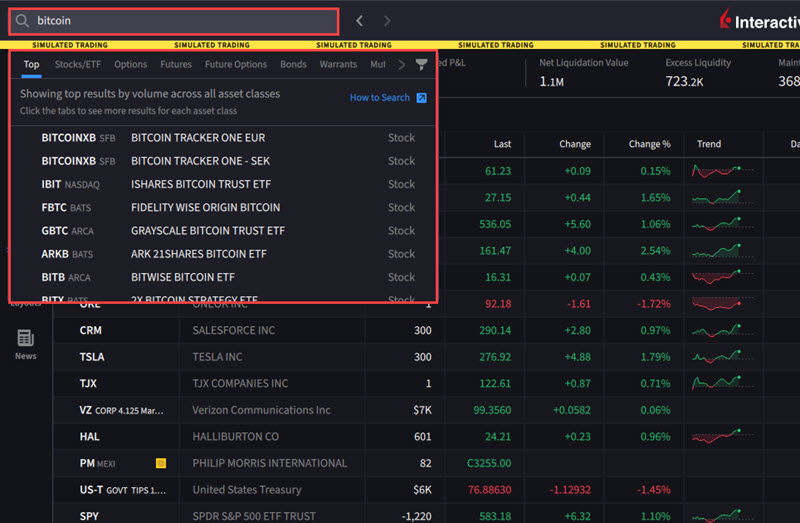Image resolution: width=800 pixels, height=523 pixels.
Task: Sort by the Change % column header
Action: click(x=649, y=144)
